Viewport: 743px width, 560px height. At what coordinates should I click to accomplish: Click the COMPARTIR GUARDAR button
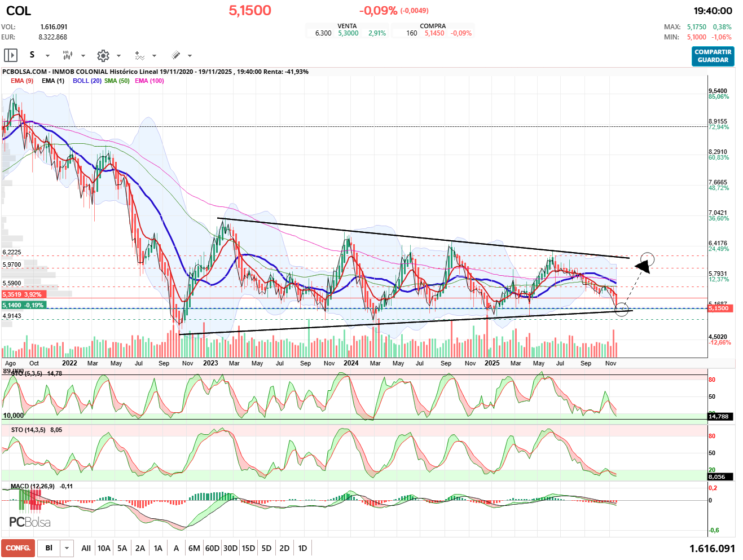tap(713, 56)
